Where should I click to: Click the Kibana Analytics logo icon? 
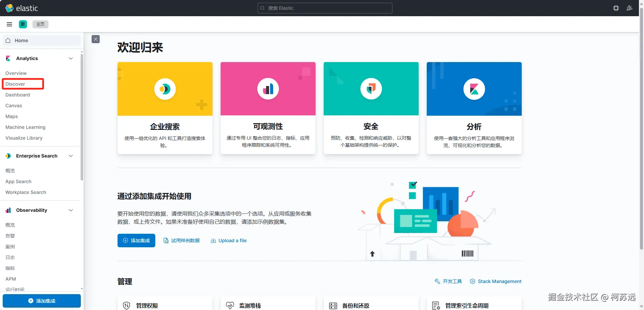tap(8, 58)
